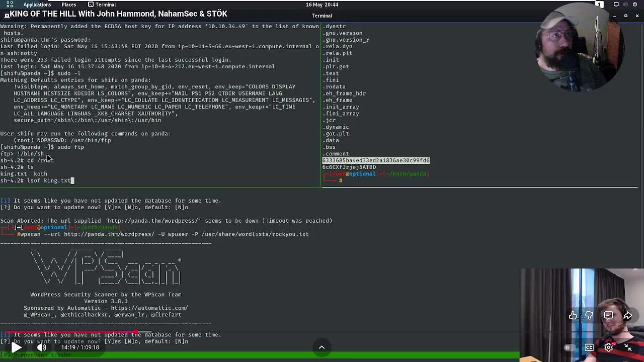Click the 'Scan Aborted' message line
Viewport: 644px width, 362px height.
coord(166,221)
